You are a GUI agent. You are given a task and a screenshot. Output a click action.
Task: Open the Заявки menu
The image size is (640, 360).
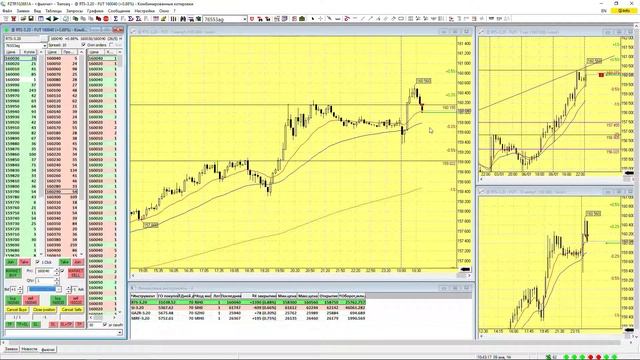click(x=23, y=11)
